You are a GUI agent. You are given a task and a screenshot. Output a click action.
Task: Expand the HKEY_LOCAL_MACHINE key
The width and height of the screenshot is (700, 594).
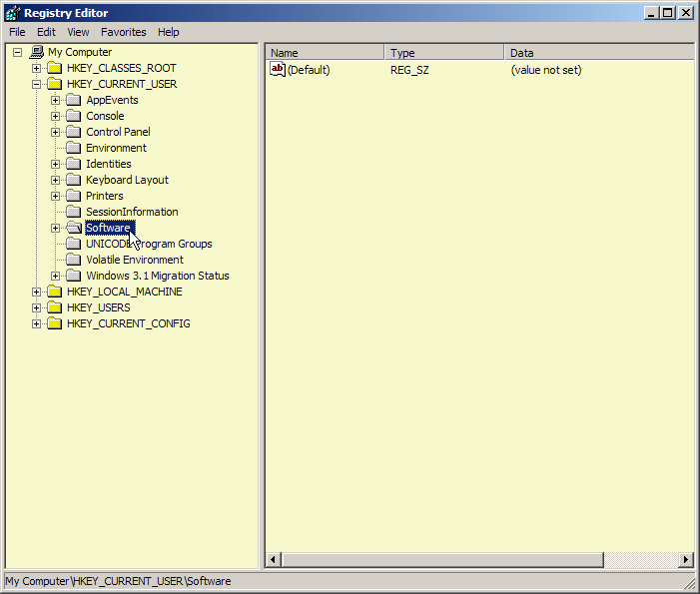[36, 292]
